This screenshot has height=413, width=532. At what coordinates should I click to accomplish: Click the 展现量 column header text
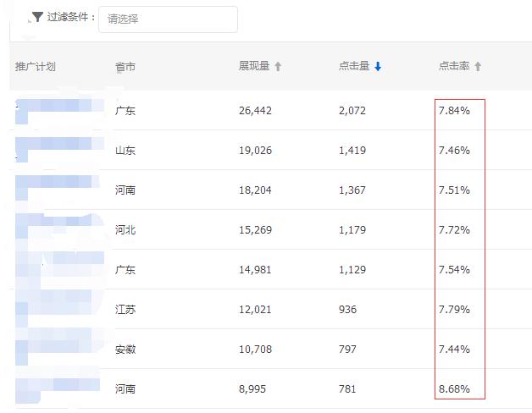pyautogui.click(x=254, y=67)
